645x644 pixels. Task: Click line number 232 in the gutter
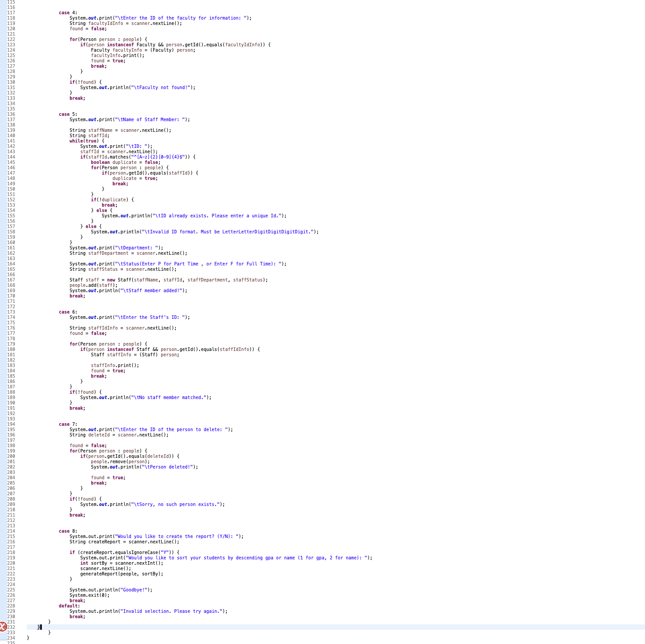pyautogui.click(x=11, y=627)
